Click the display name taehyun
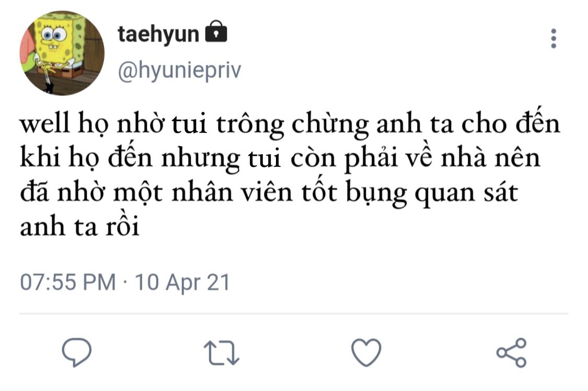 point(158,34)
